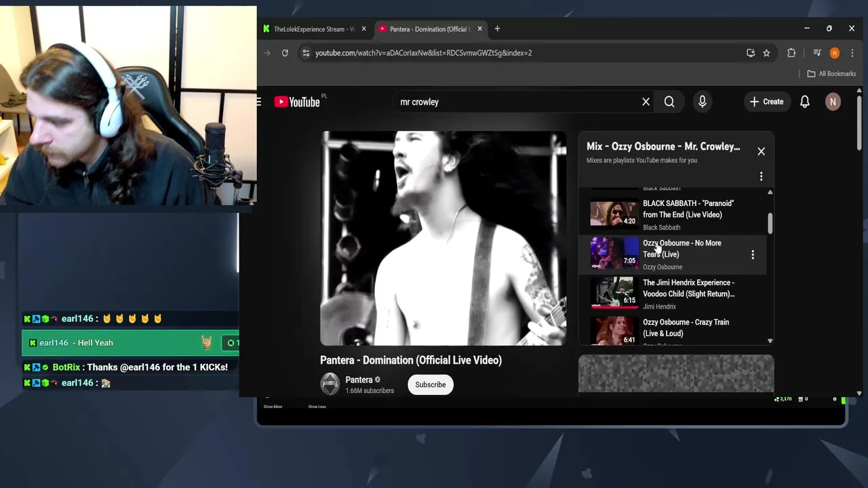This screenshot has height=488, width=868.
Task: Clear the 'mr crowley' search text
Action: [646, 102]
